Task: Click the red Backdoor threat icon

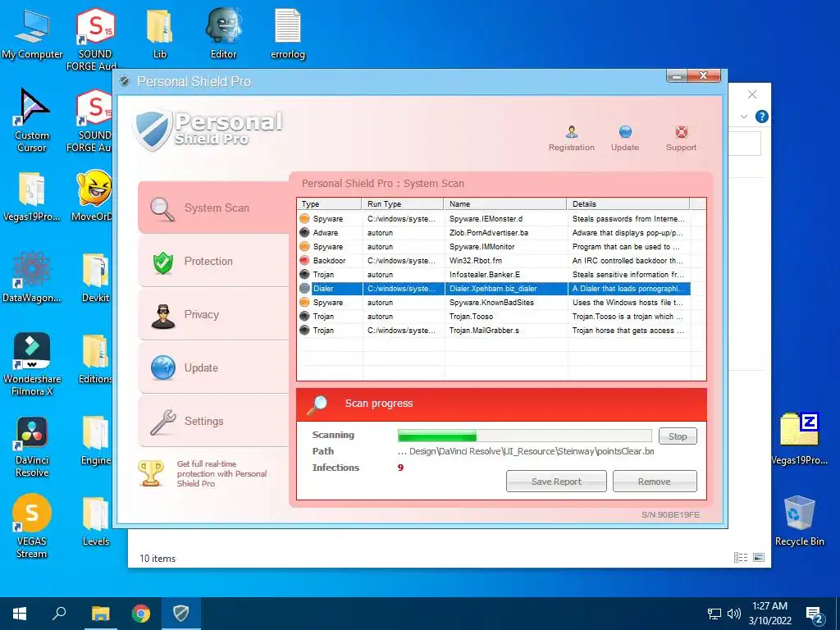Action: coord(304,260)
